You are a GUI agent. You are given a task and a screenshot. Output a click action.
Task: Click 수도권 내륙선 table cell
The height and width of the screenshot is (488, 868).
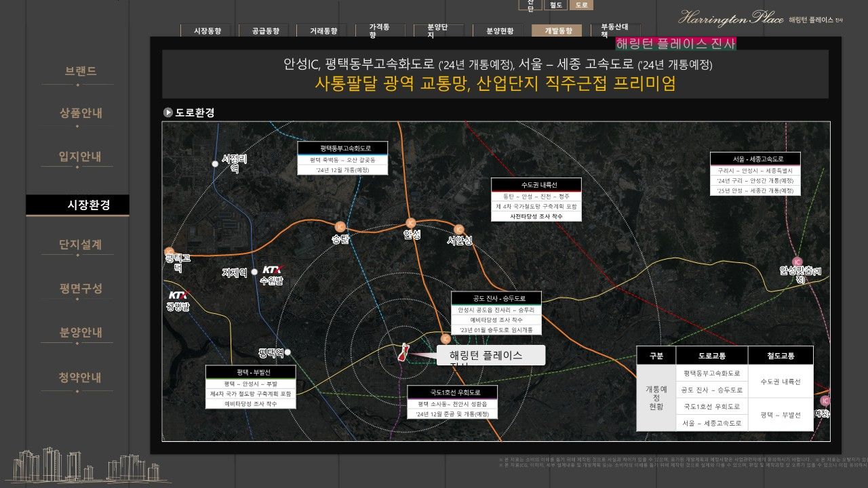[781, 382]
